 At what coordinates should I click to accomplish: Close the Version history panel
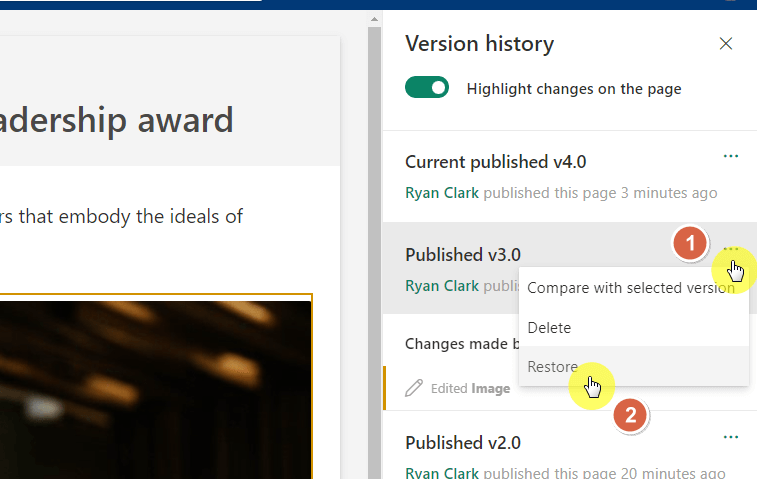coord(726,43)
